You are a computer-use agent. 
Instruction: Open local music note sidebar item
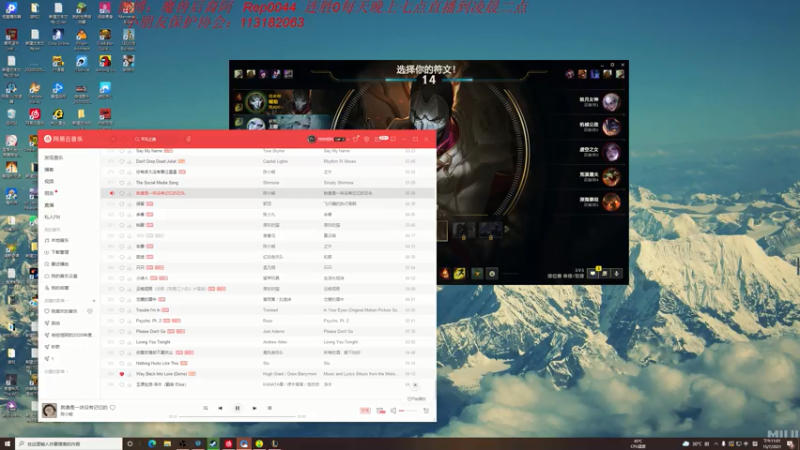point(57,240)
